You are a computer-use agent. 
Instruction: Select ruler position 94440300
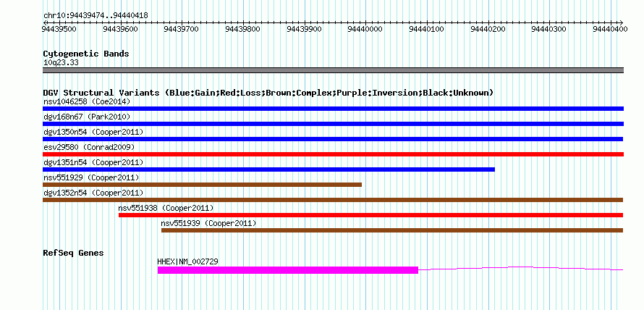tap(549, 29)
